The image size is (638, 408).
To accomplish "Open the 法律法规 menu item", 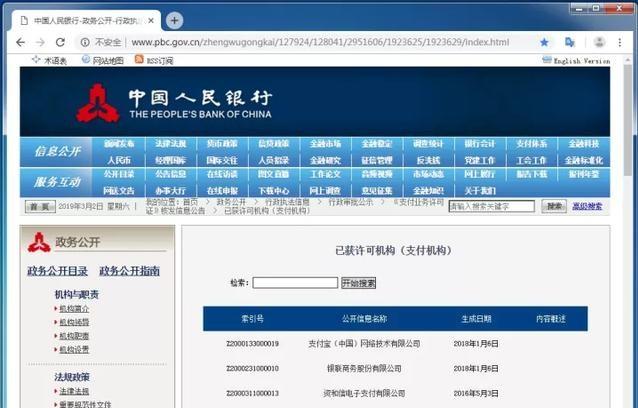I will [x=170, y=144].
